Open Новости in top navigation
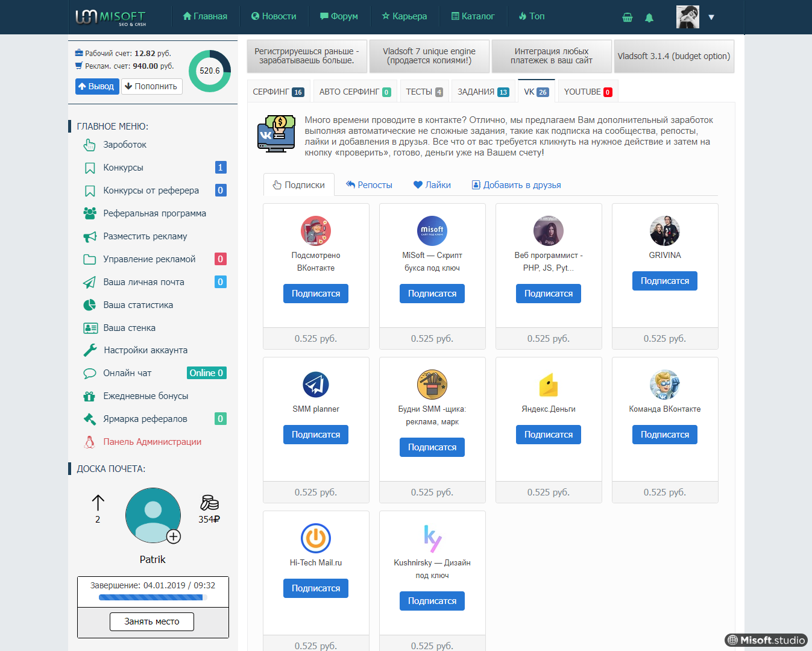The image size is (812, 651). [x=274, y=16]
